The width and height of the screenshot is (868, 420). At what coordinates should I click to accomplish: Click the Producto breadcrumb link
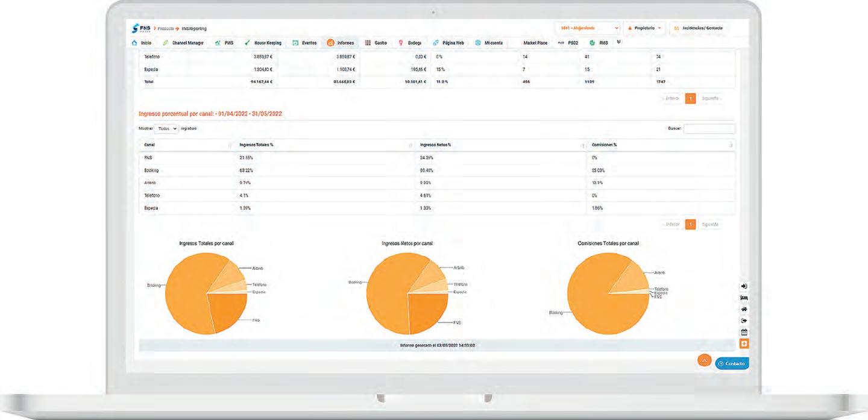coord(166,28)
